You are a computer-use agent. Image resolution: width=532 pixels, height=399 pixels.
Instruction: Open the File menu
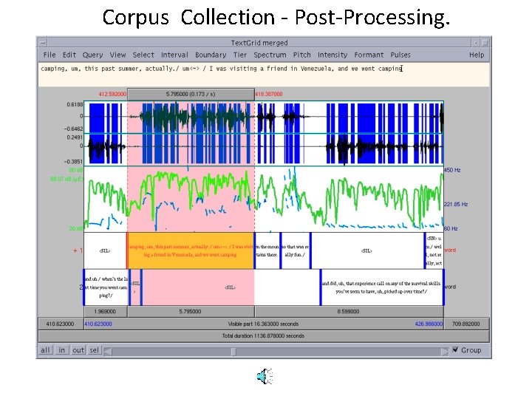point(50,55)
